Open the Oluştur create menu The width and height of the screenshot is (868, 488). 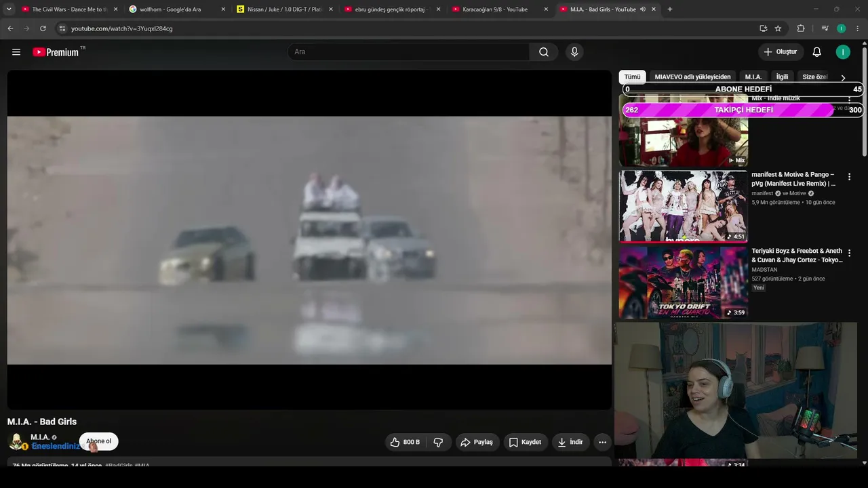(x=781, y=52)
